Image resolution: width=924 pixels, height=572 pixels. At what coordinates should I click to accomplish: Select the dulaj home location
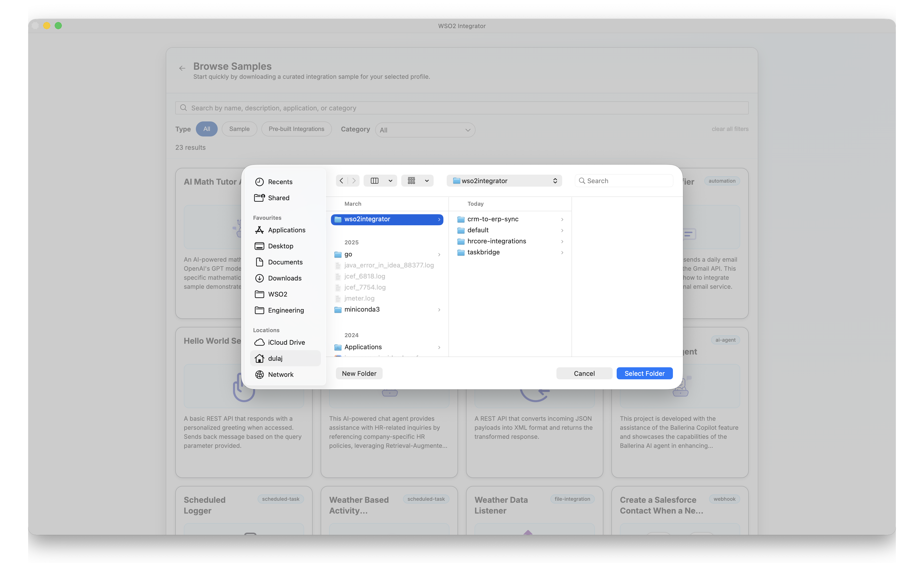(285, 358)
